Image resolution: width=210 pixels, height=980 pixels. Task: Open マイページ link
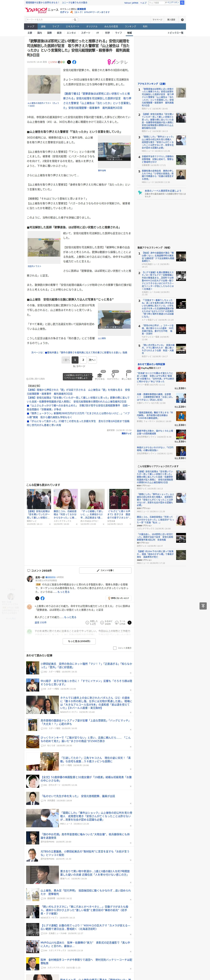point(157,20)
